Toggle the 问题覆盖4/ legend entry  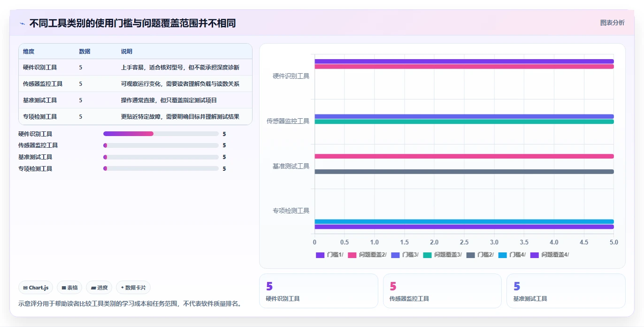click(550, 255)
